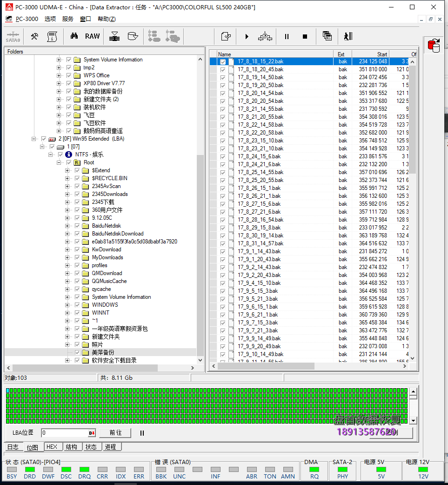Toggle the 照片 folder checkbox

[x=77, y=344]
